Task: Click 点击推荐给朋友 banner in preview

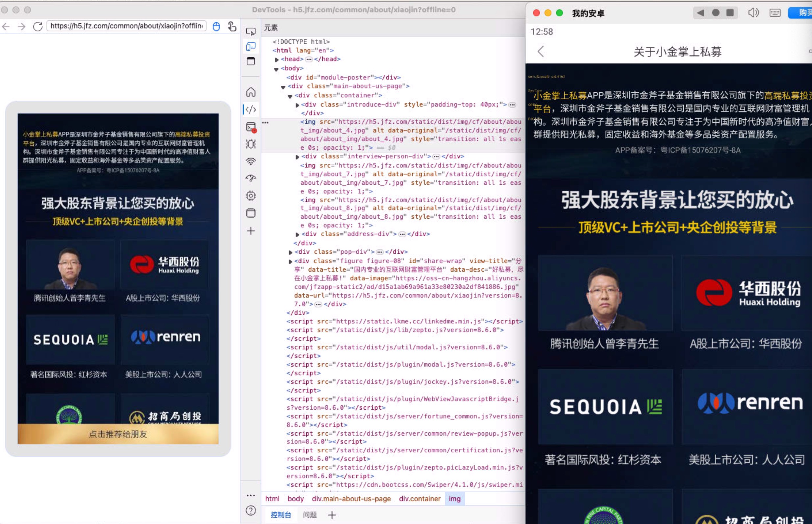Action: pyautogui.click(x=118, y=434)
